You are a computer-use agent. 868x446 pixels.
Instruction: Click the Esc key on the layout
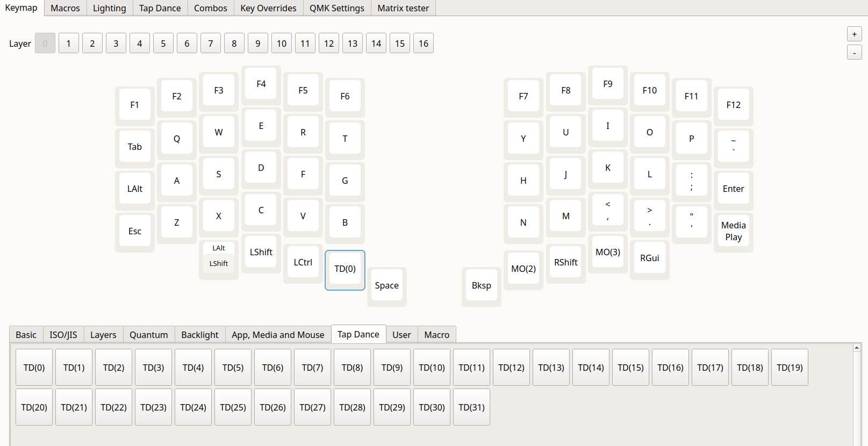point(134,231)
